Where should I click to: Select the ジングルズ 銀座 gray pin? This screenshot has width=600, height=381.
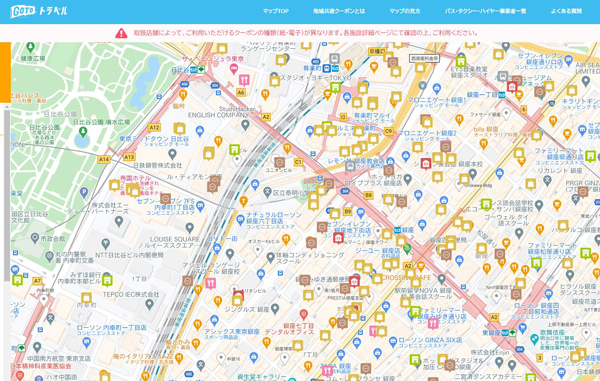pos(275,308)
